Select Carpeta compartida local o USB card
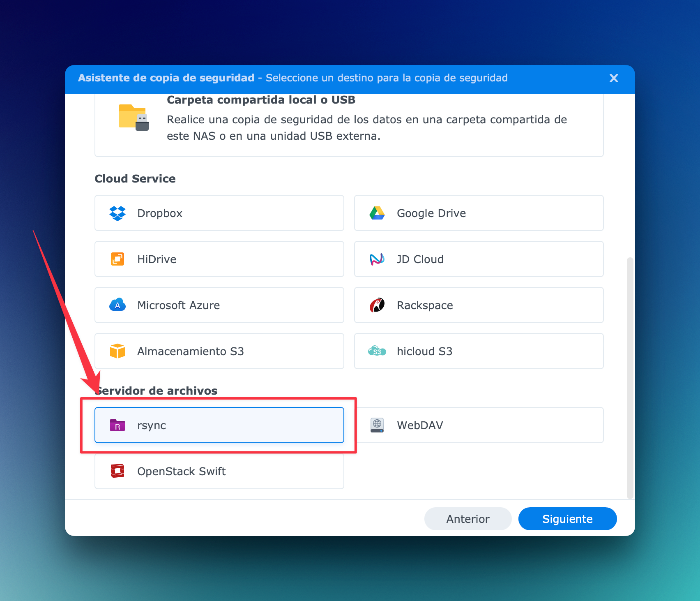 (x=349, y=125)
